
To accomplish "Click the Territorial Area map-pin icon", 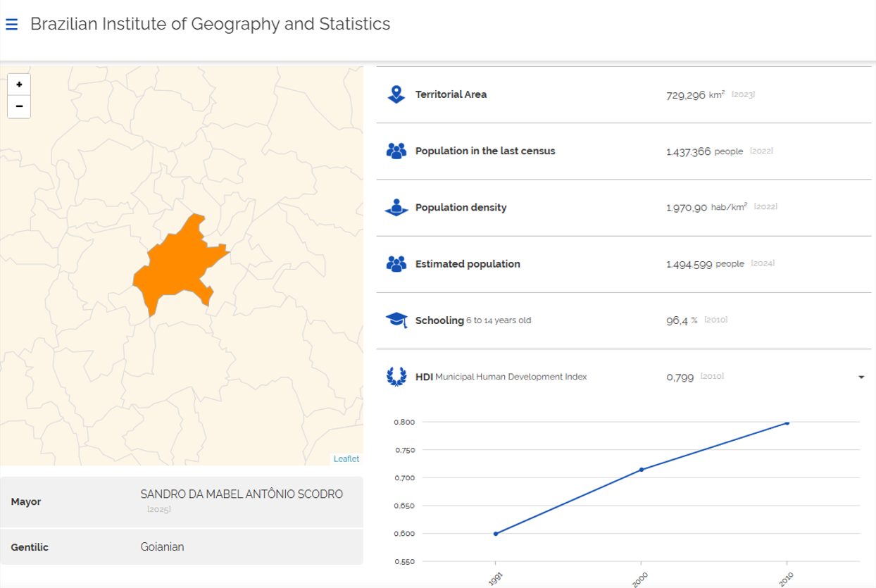I will pos(396,94).
